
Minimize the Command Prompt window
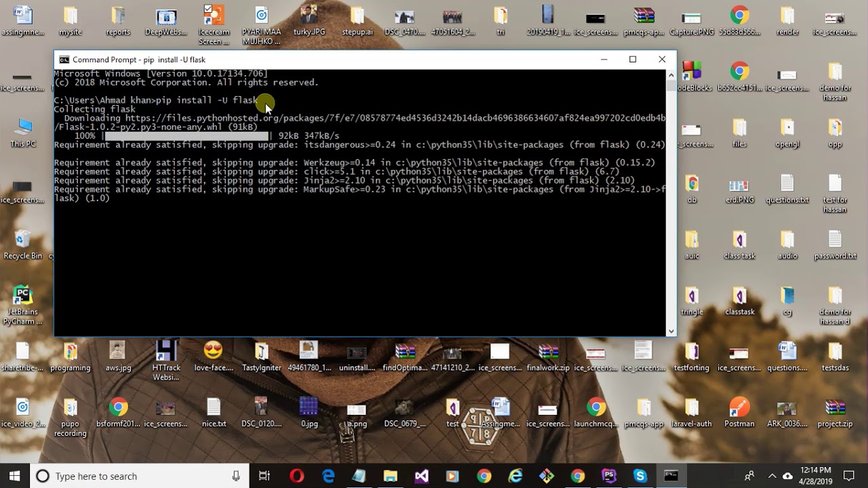pos(604,60)
